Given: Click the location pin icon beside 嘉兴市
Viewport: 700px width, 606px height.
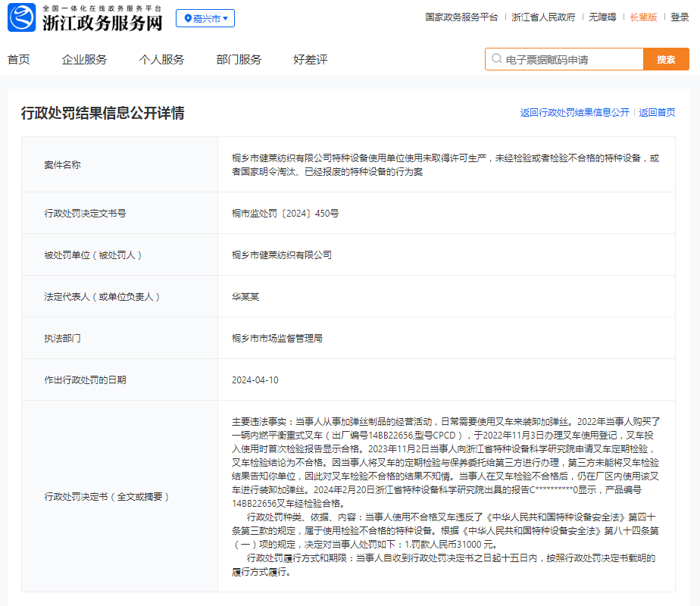Looking at the screenshot, I should 188,18.
